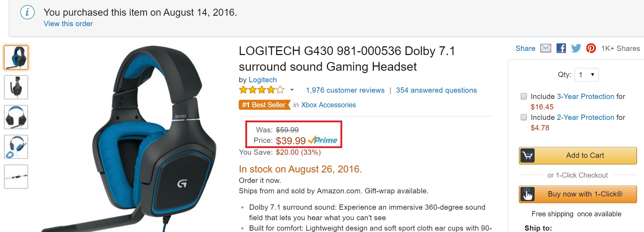
Task: Open the Logitech brand link
Action: (x=262, y=80)
